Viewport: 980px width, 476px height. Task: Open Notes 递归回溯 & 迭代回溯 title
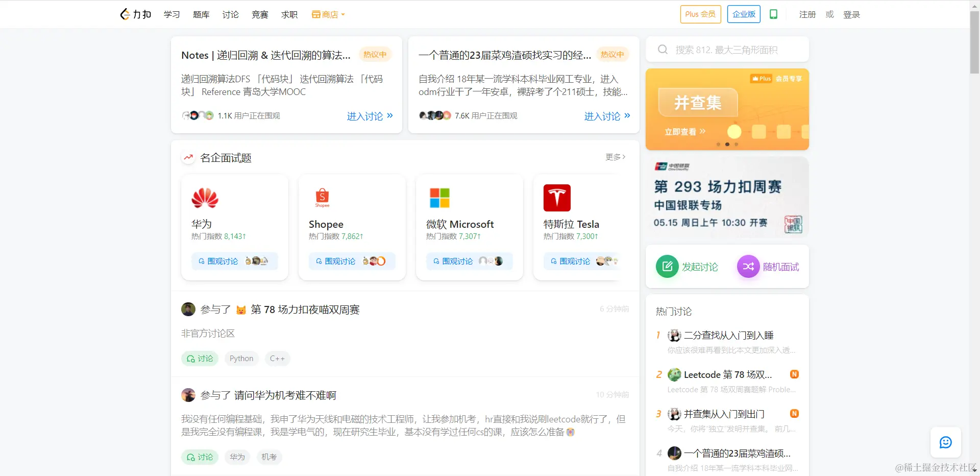(x=266, y=55)
